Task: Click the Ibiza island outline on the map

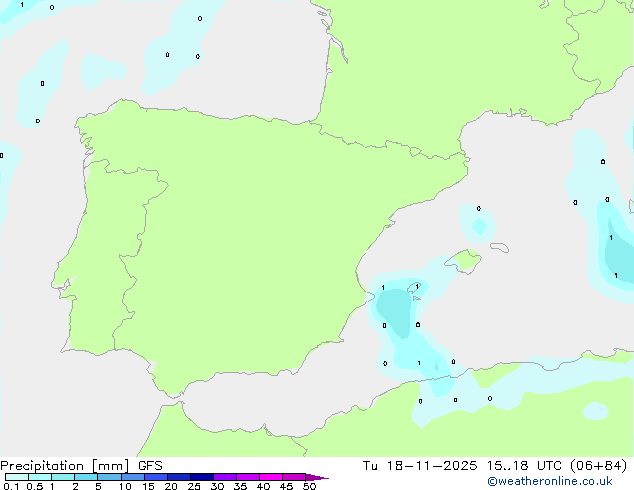Action: (414, 288)
